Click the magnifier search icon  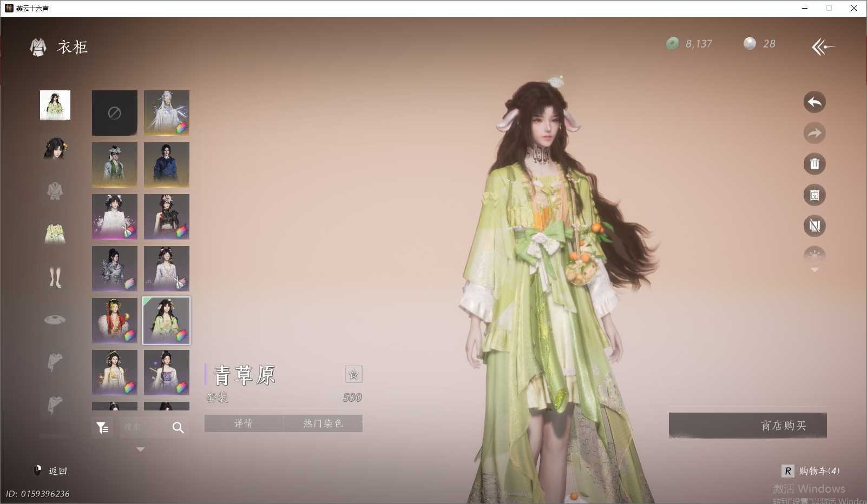pyautogui.click(x=178, y=428)
